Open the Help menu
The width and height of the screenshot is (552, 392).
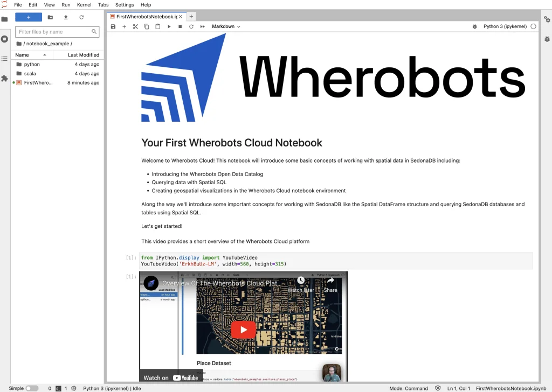pyautogui.click(x=146, y=5)
